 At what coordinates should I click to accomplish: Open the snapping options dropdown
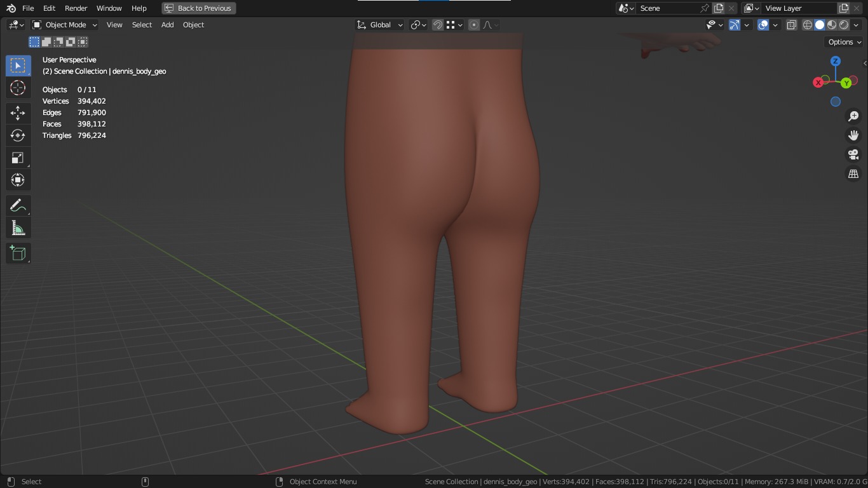coord(454,25)
